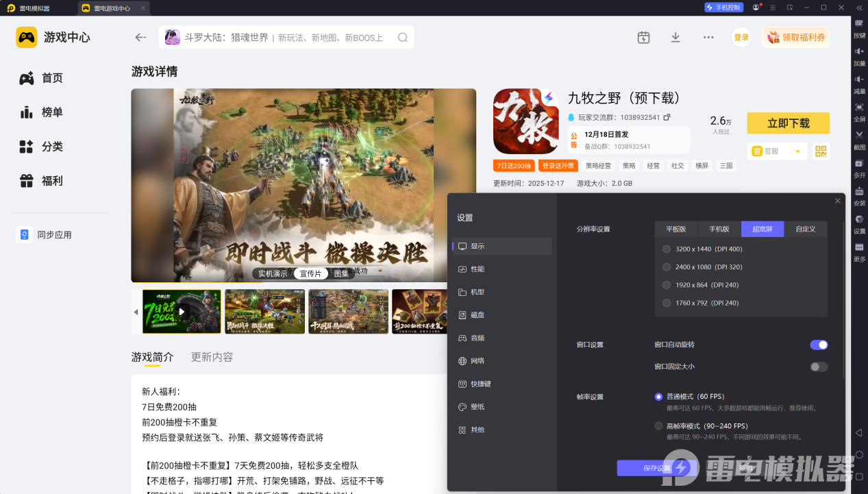Show more tools via 更多 icon

click(x=859, y=247)
